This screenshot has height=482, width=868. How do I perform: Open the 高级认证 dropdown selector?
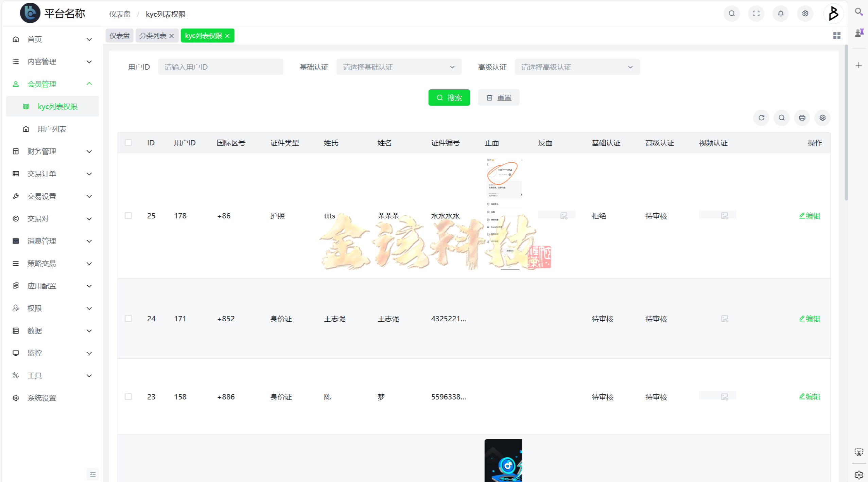click(577, 67)
